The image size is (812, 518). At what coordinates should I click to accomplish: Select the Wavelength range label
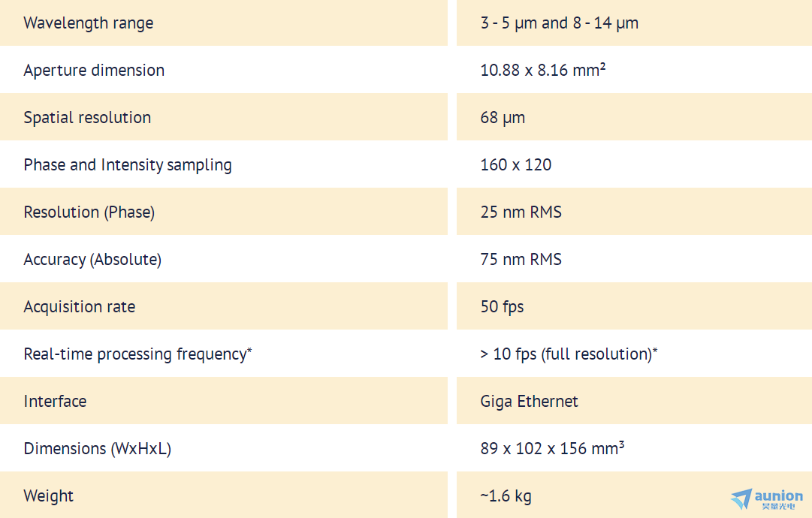point(89,23)
